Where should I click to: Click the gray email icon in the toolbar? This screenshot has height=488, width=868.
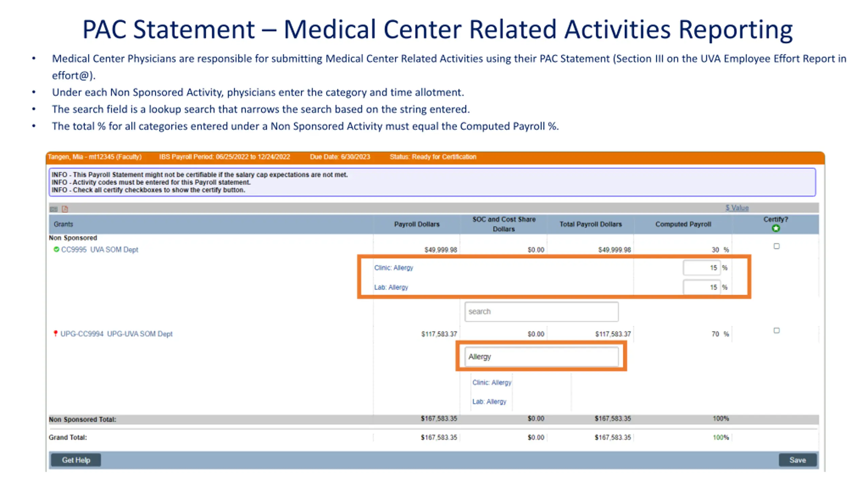(54, 209)
